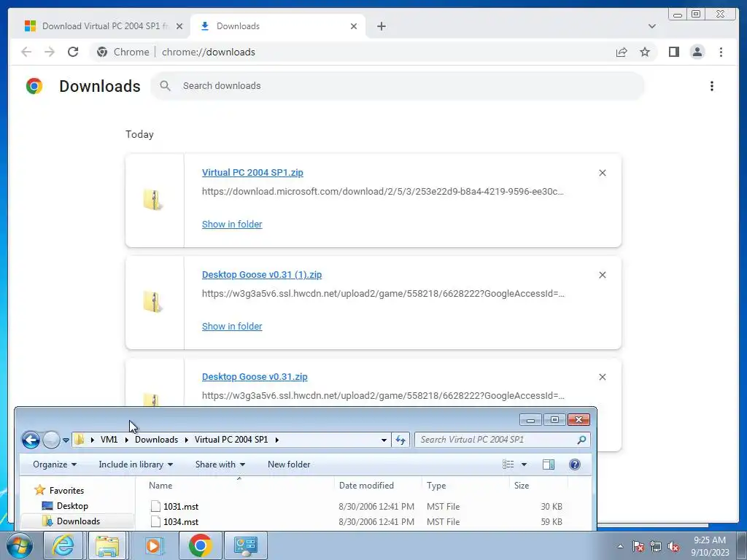The height and width of the screenshot is (560, 747).
Task: Show Desktop Goose v0.31 (1).zip in folder
Action: [232, 326]
